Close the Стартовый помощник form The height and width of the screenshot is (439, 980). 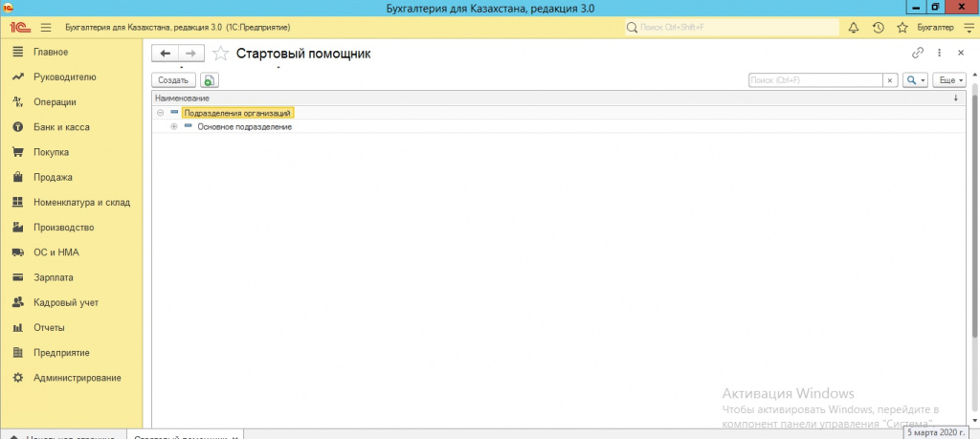pos(961,53)
